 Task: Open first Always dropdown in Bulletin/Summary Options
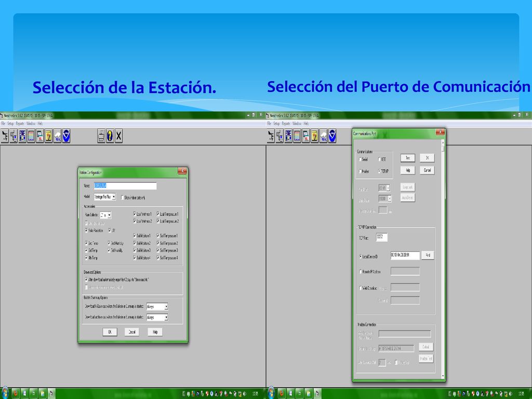pyautogui.click(x=157, y=307)
